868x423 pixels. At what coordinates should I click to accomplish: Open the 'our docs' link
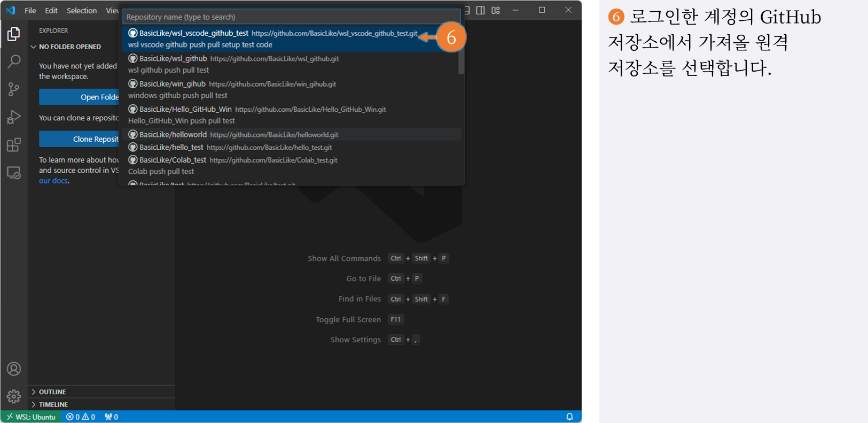(x=53, y=181)
